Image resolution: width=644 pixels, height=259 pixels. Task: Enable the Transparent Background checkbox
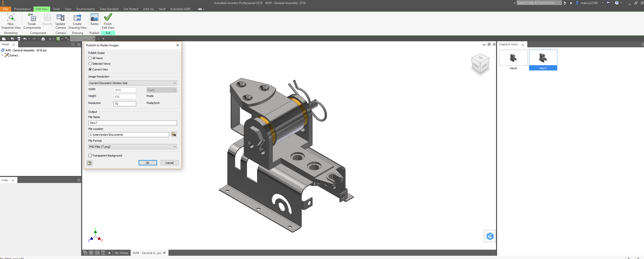90,155
